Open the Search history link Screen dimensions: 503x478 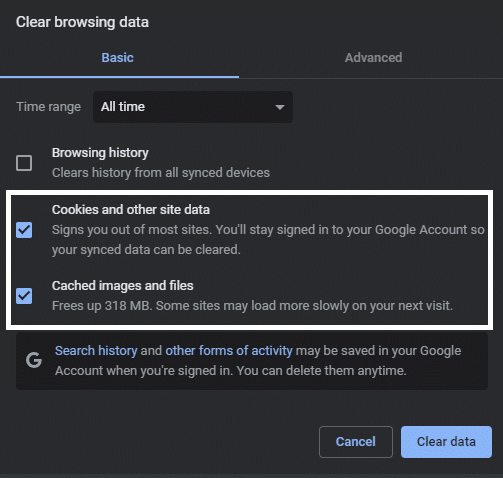(96, 351)
